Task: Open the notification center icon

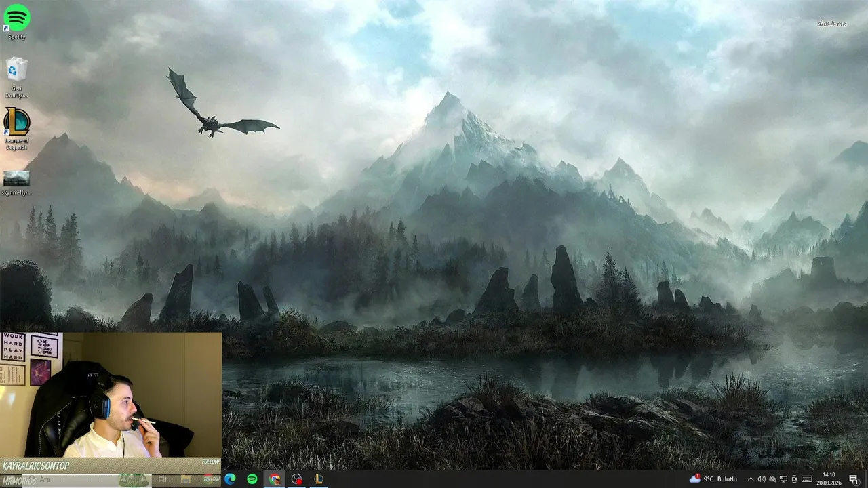Action: 854,479
